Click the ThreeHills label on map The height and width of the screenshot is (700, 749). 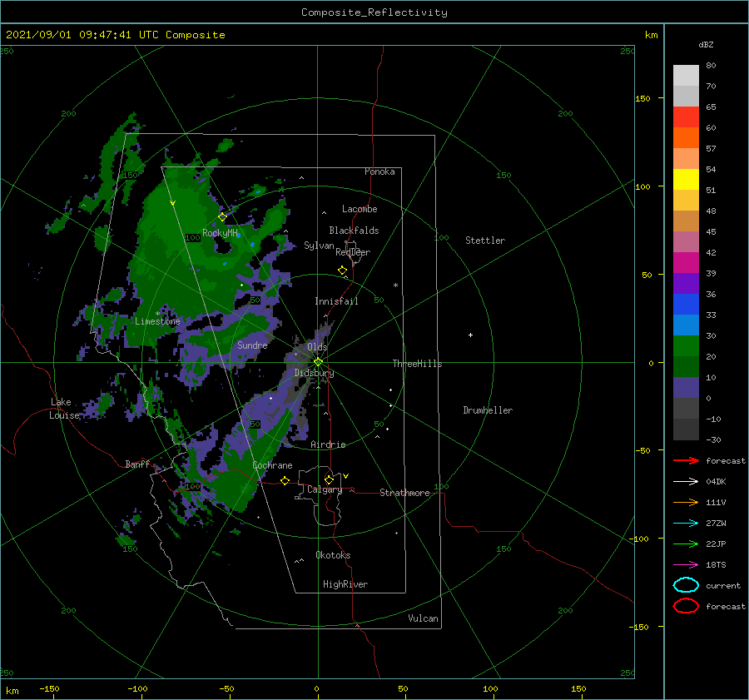click(417, 364)
